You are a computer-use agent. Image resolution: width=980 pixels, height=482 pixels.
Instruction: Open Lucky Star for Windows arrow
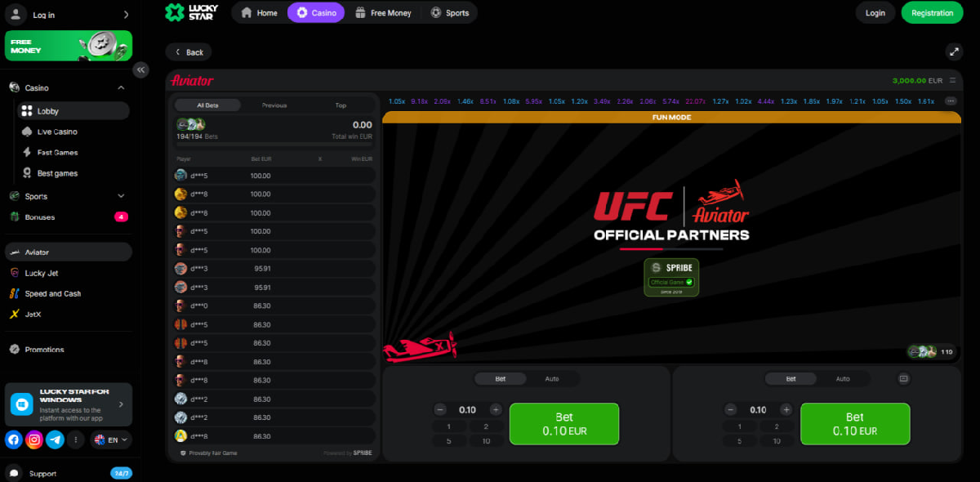pyautogui.click(x=121, y=404)
